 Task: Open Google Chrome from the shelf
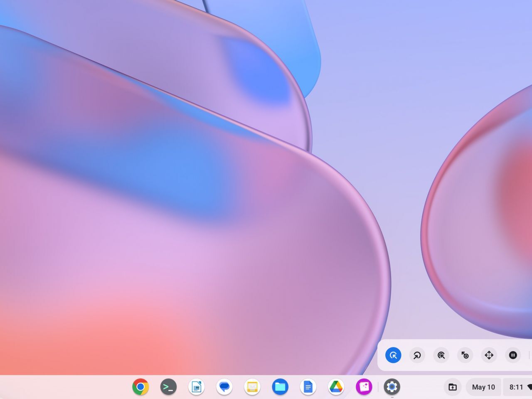click(140, 387)
